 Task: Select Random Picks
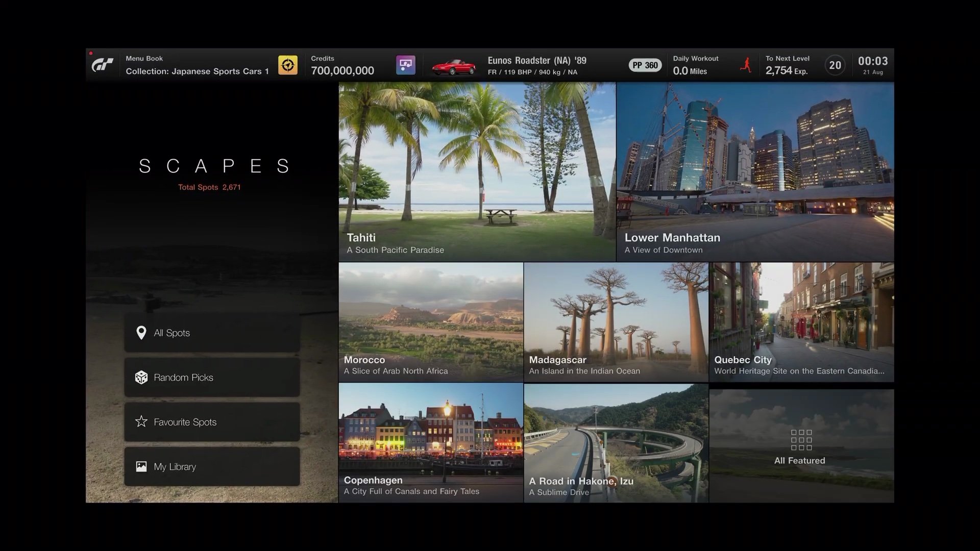tap(212, 378)
